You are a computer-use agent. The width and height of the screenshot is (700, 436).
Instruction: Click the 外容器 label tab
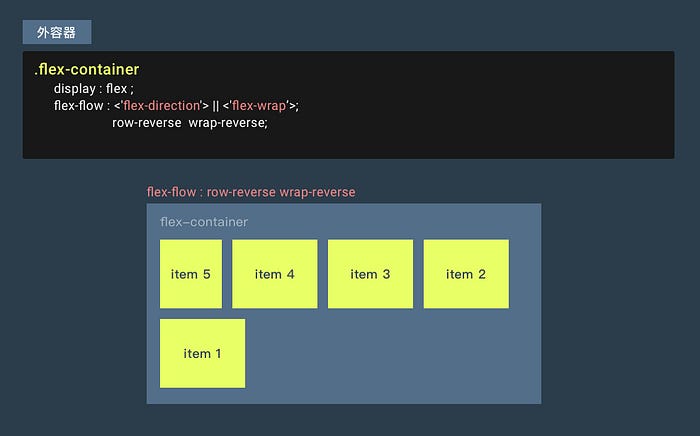pyautogui.click(x=57, y=32)
